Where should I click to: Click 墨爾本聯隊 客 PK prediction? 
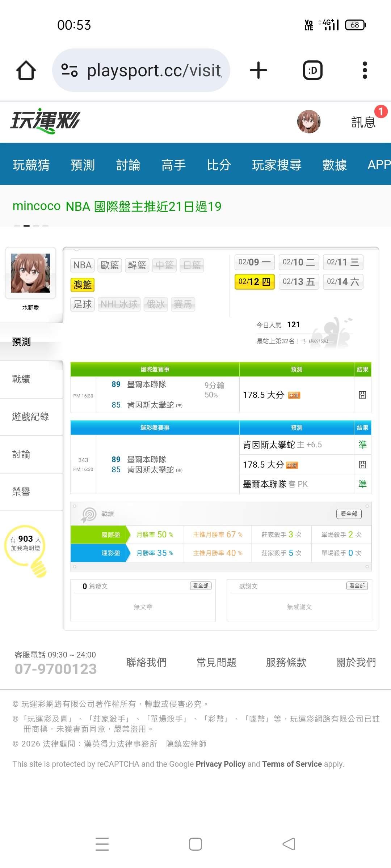275,484
